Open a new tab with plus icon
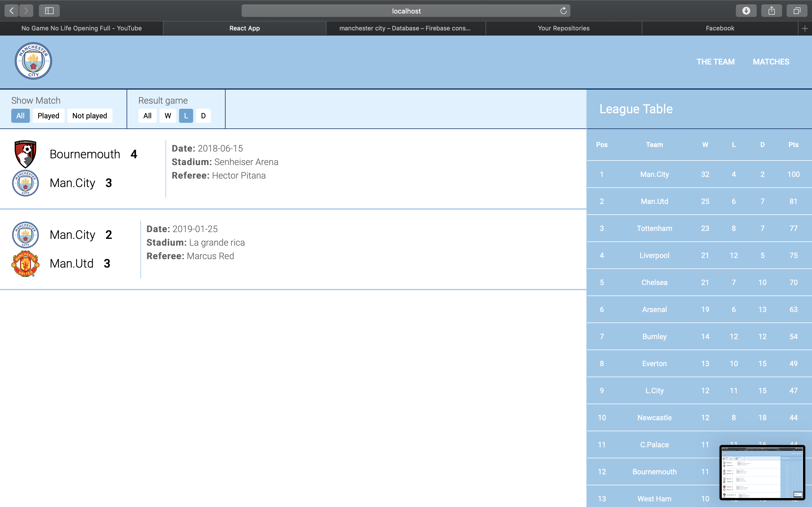 [805, 28]
